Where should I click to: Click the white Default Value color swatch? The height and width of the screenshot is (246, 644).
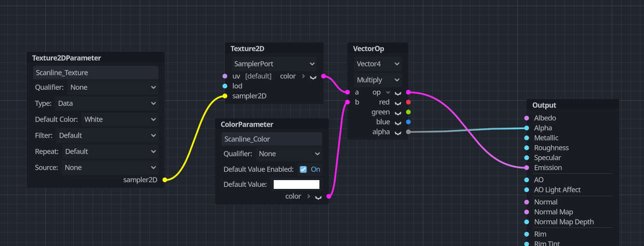[x=296, y=184]
